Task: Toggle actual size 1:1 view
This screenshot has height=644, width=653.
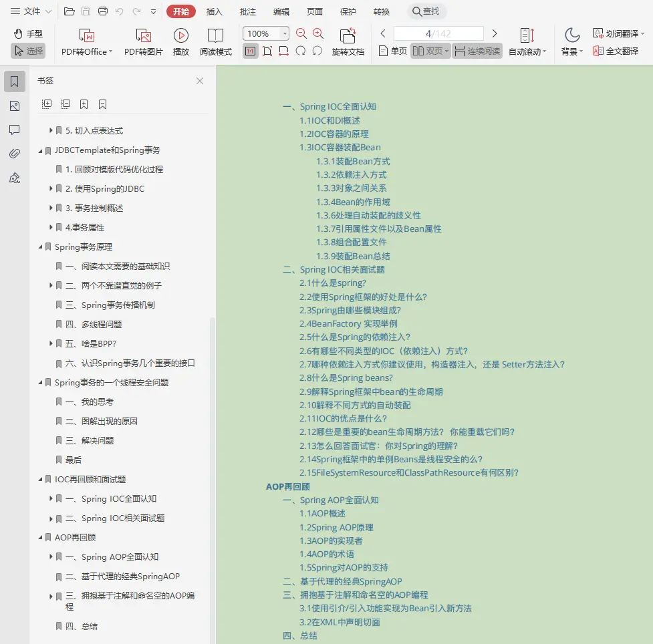Action: coord(250,51)
